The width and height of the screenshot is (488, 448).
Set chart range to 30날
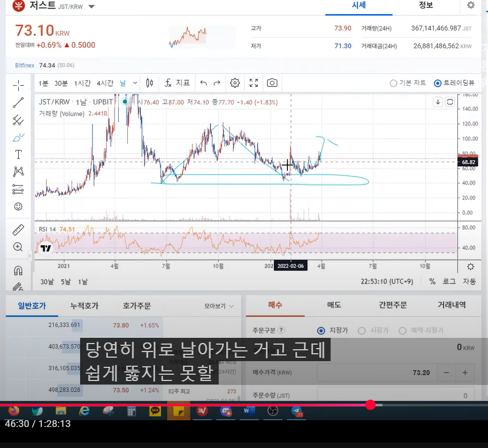(x=47, y=282)
